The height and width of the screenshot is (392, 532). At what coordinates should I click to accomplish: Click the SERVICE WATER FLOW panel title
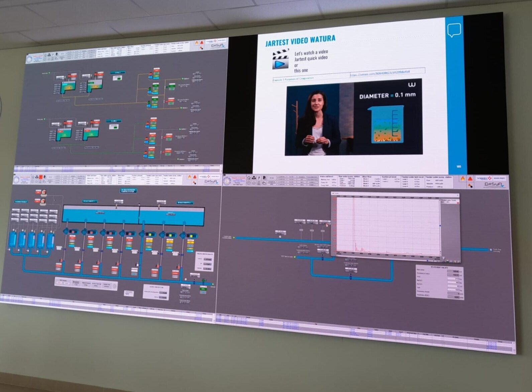tap(156, 287)
